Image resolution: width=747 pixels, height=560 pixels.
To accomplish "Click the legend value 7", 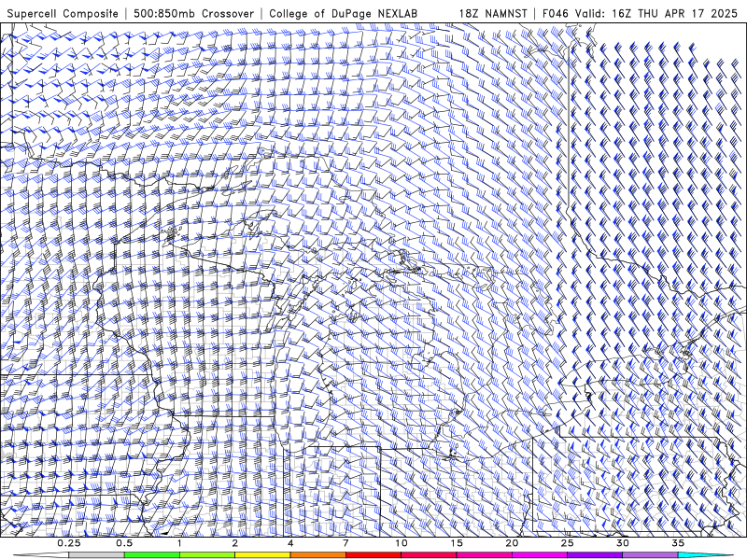I will pyautogui.click(x=345, y=543).
